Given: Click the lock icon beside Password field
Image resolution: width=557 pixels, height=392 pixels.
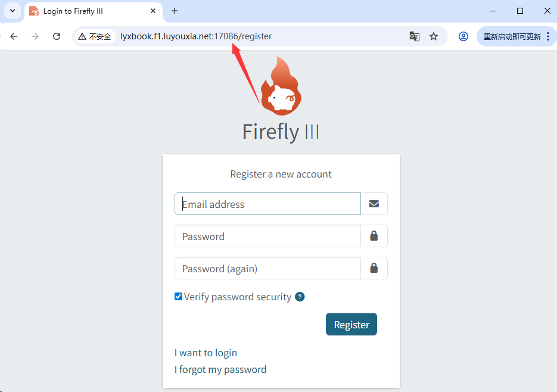Looking at the screenshot, I should [374, 236].
